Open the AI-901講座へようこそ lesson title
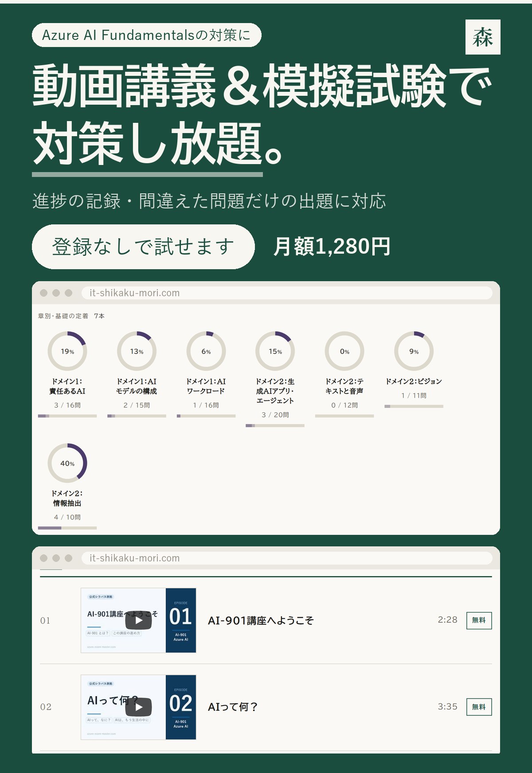The image size is (532, 773). [x=261, y=620]
